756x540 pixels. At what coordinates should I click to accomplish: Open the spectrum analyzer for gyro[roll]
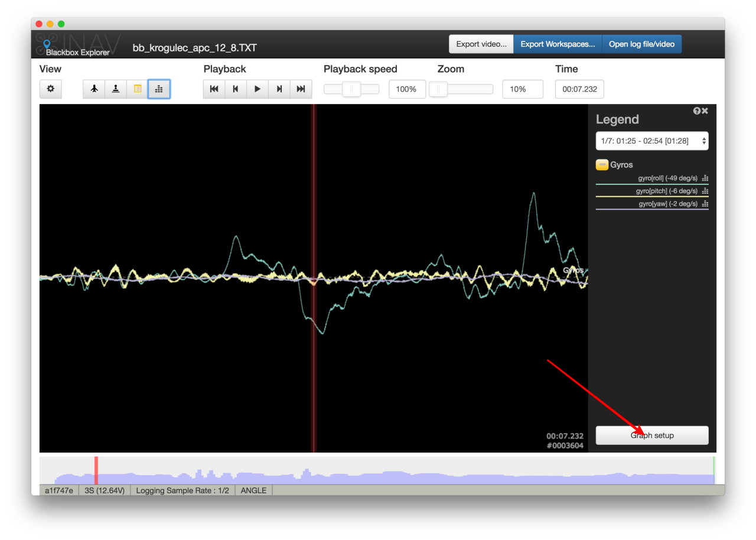(704, 178)
